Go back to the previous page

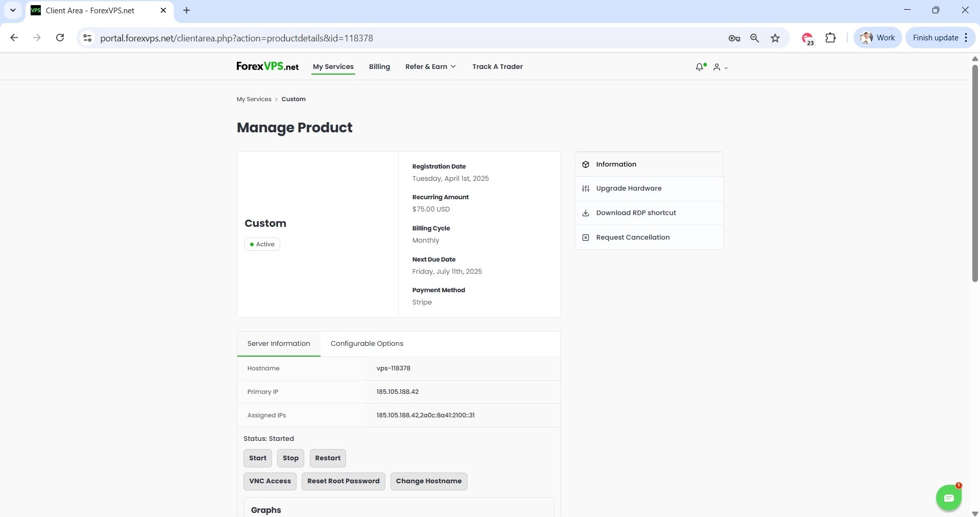pyautogui.click(x=14, y=38)
